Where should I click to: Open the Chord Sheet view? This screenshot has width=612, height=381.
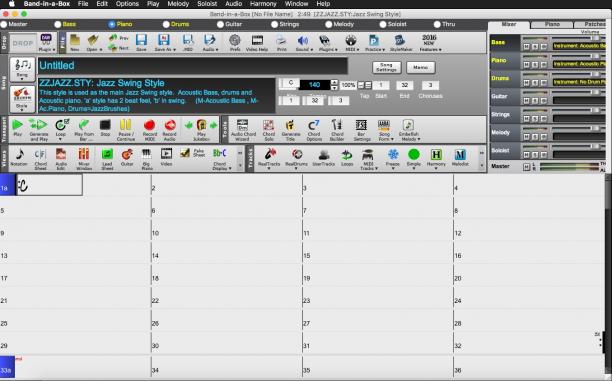40,159
